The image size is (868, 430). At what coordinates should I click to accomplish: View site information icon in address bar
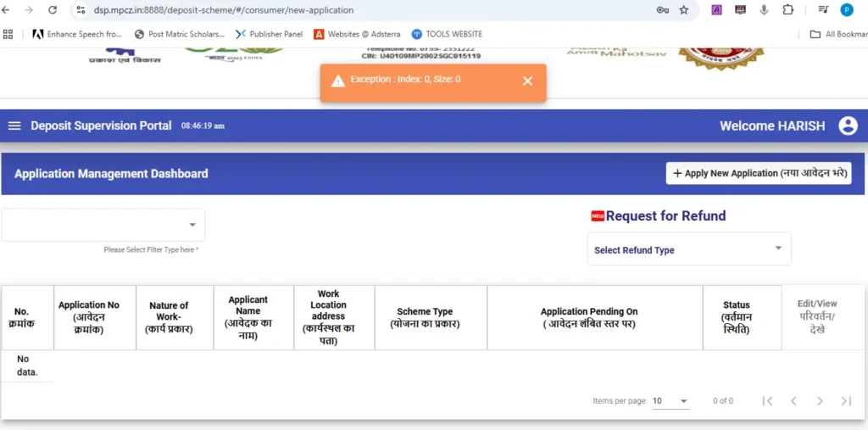pos(81,10)
